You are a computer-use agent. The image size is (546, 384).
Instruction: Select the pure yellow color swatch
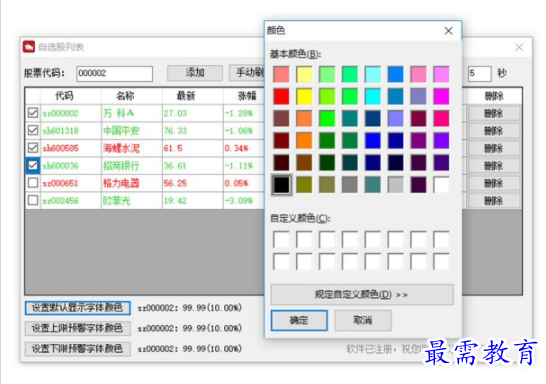(x=304, y=96)
